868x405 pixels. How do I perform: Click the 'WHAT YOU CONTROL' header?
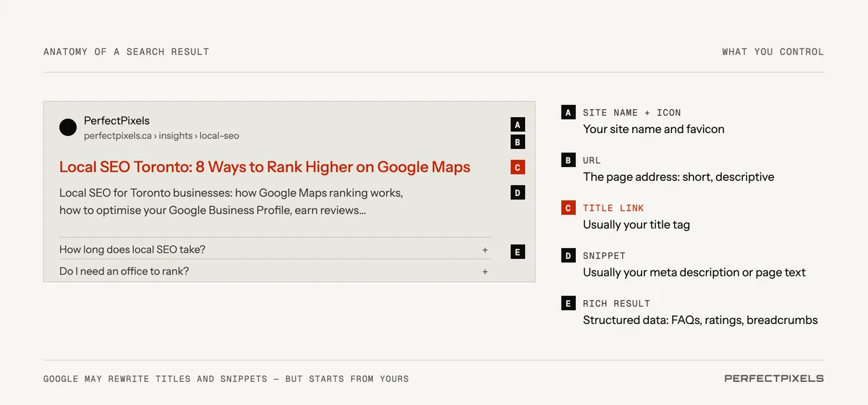[773, 52]
